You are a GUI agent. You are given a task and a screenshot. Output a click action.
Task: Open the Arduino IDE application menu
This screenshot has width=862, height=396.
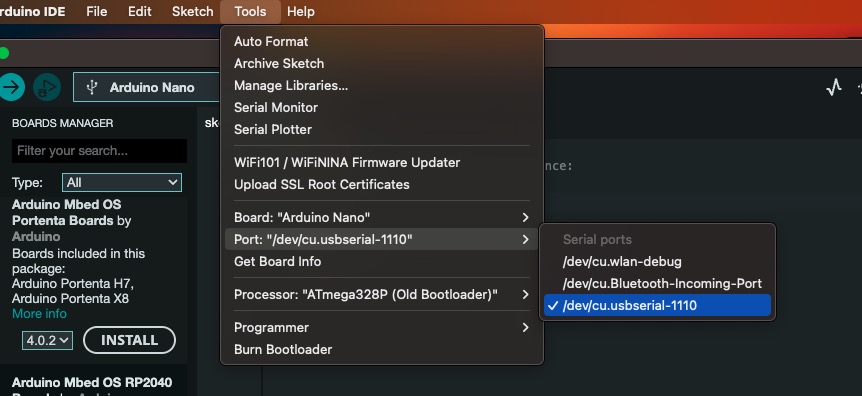32,12
